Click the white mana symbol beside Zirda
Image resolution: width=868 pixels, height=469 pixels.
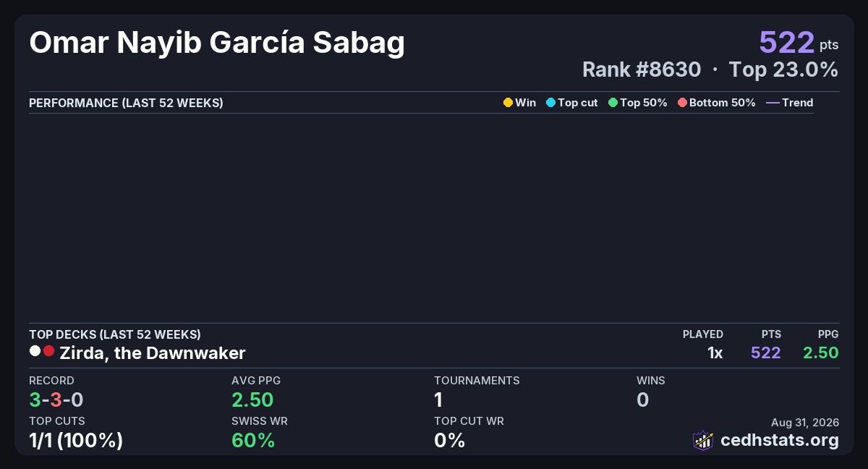coord(35,351)
